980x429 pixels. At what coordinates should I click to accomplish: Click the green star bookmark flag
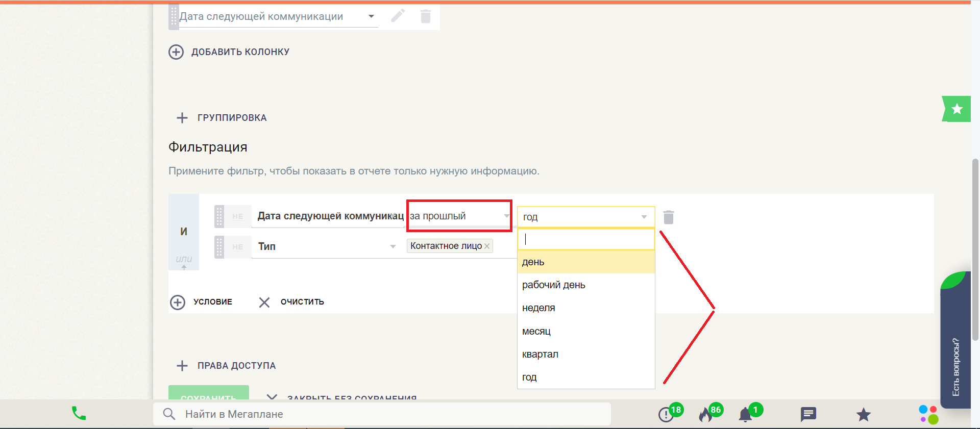(x=957, y=109)
